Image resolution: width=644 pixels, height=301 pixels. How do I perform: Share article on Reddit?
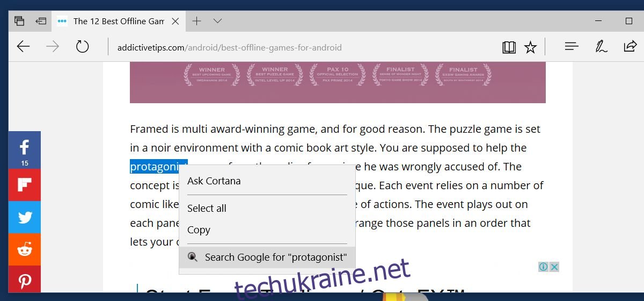25,249
